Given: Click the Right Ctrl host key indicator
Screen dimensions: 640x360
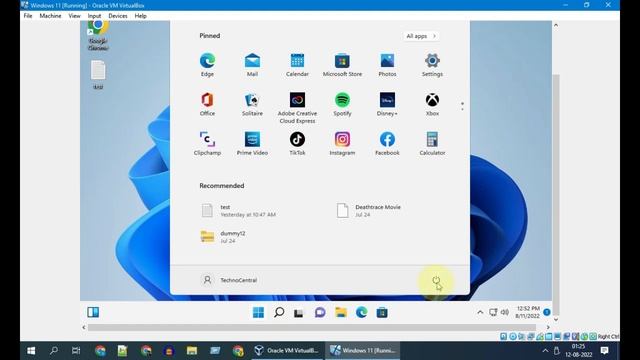Looking at the screenshot, I should point(608,336).
